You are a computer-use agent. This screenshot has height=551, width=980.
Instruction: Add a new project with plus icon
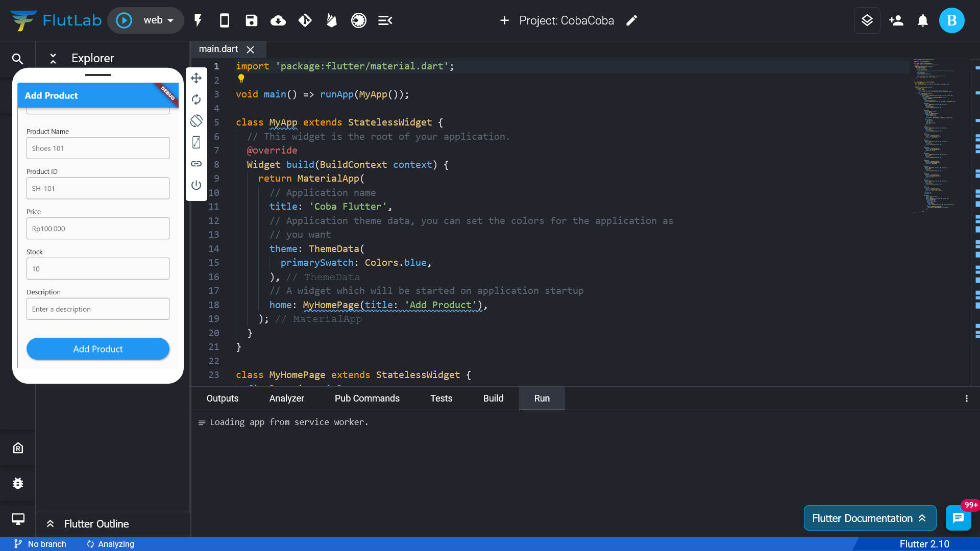coord(505,20)
